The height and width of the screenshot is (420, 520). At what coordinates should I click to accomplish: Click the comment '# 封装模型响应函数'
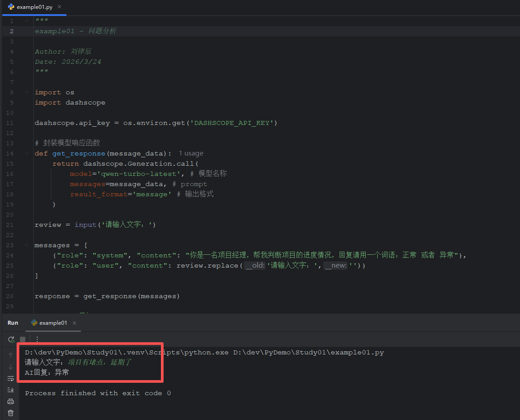[x=67, y=143]
